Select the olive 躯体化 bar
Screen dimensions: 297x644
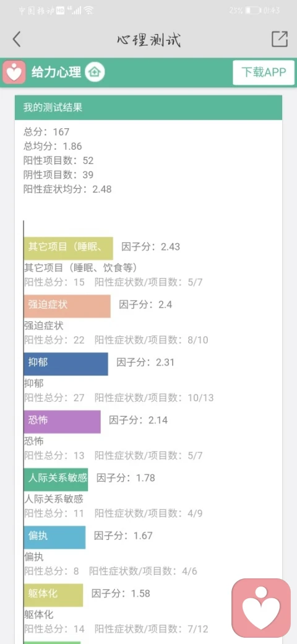click(53, 595)
